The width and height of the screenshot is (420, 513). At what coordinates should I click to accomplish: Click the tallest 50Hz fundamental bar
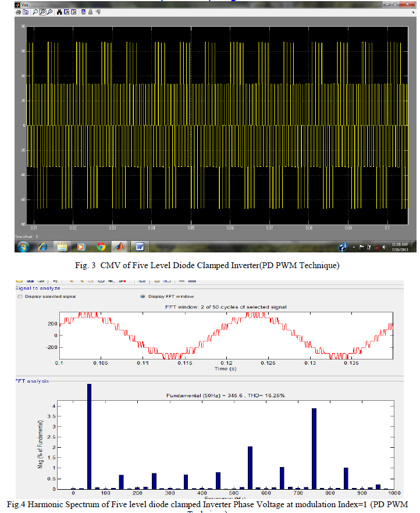(x=89, y=436)
